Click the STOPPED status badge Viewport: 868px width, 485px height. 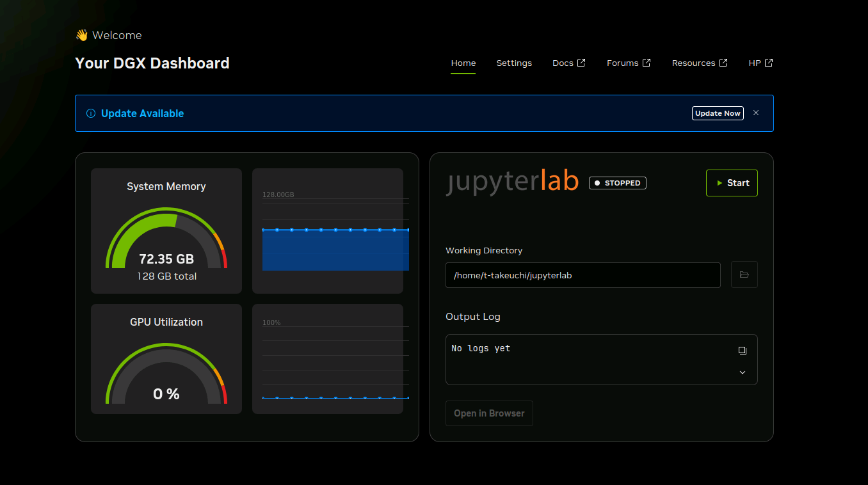tap(617, 183)
